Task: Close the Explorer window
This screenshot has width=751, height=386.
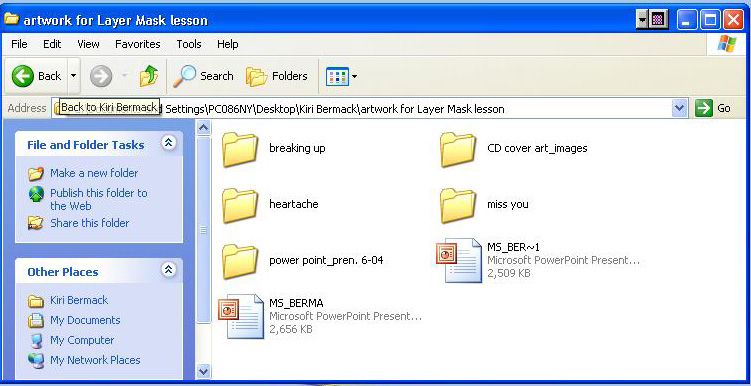Action: (733, 20)
